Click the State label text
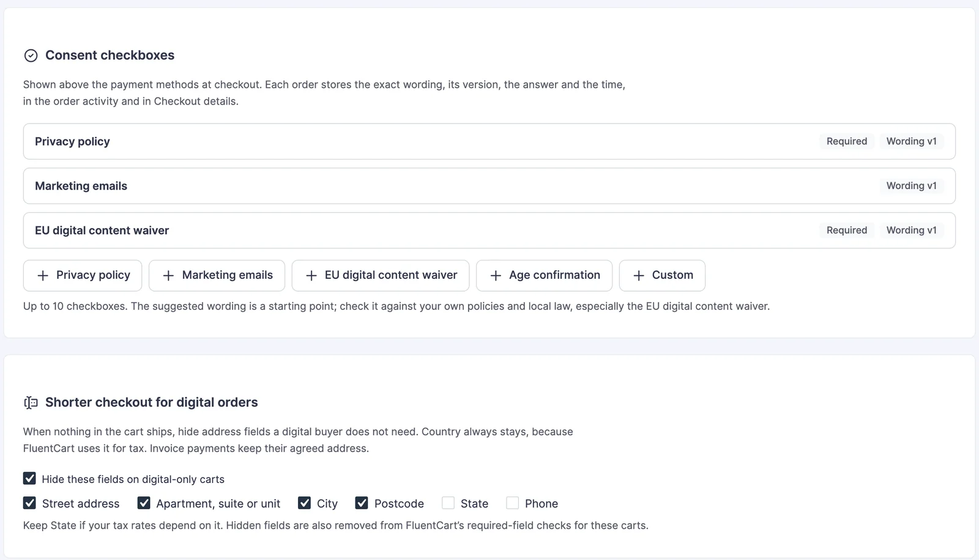The width and height of the screenshot is (979, 560). coord(474,504)
